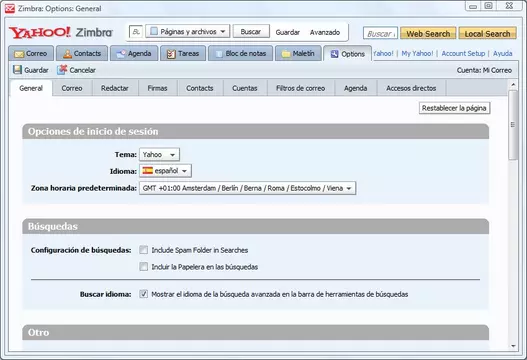Open the Tareas main tab
527x360 pixels.
click(183, 53)
